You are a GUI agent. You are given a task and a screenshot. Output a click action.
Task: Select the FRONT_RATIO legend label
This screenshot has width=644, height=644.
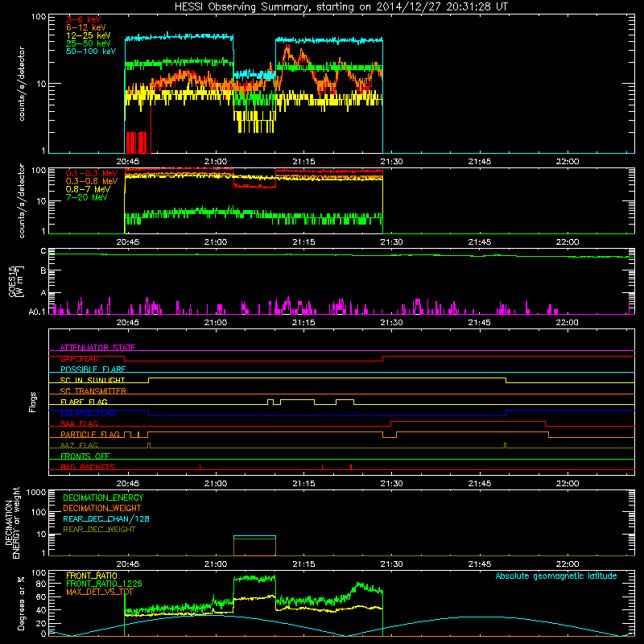[x=92, y=576]
